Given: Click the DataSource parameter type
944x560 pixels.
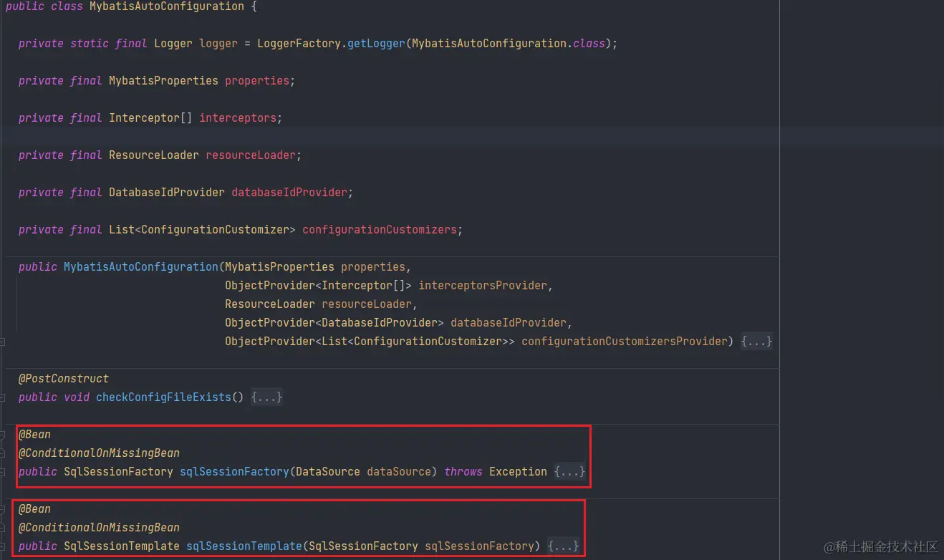Looking at the screenshot, I should [x=328, y=472].
